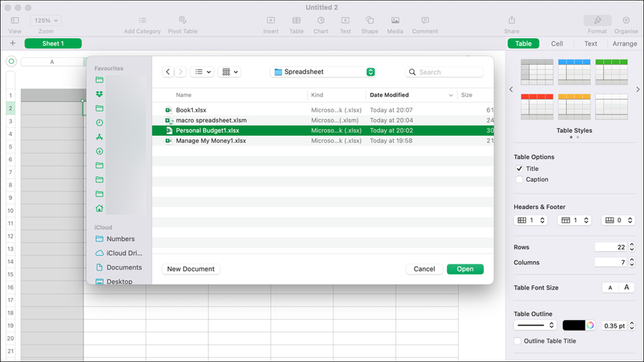Go back with the left chevron button

[x=168, y=72]
